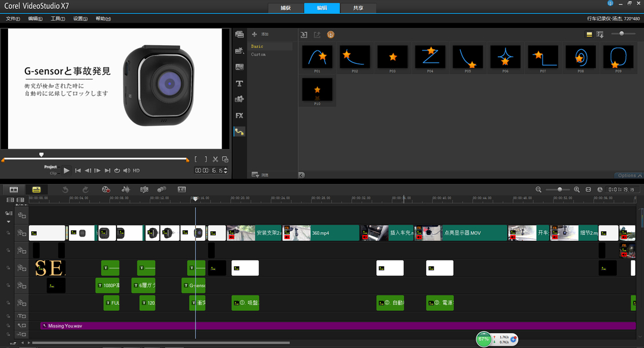Open the Sound Mixer
Viewport: 644px width, 348px height.
click(126, 190)
